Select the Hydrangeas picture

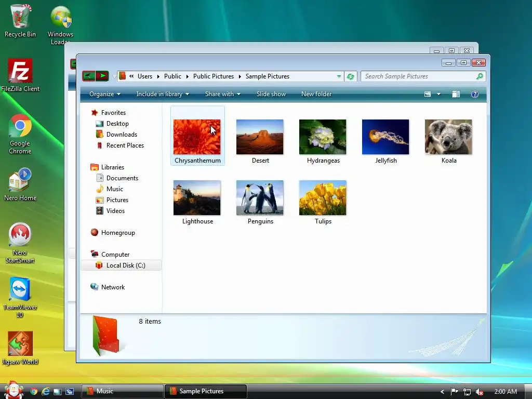pos(323,137)
